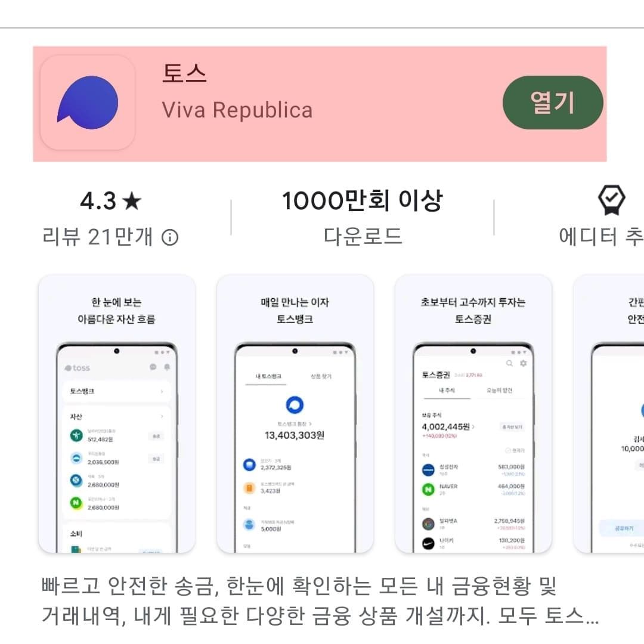644x644 pixels.
Task: Open the 리뷰 21만개 review count
Action: (97, 237)
